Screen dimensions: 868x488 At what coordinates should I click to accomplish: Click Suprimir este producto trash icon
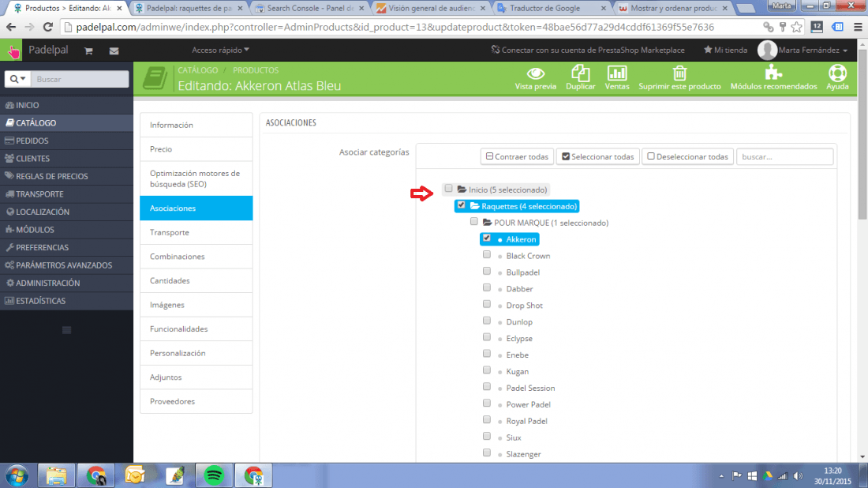coord(679,73)
